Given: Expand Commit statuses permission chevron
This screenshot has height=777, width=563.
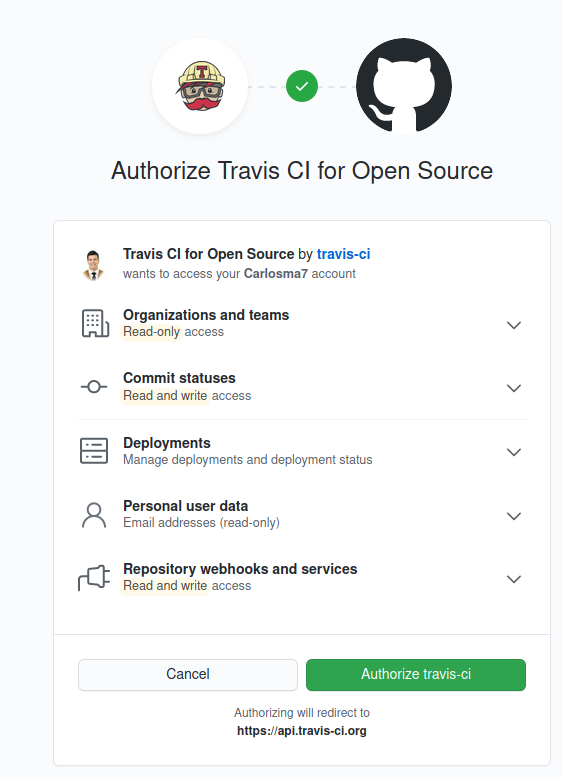Looking at the screenshot, I should click(514, 388).
